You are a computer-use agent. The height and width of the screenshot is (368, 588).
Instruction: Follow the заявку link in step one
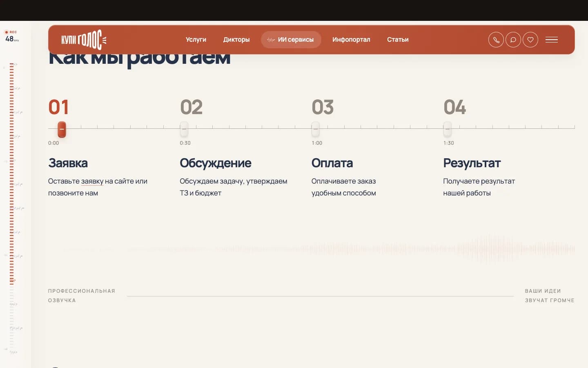[x=92, y=181]
